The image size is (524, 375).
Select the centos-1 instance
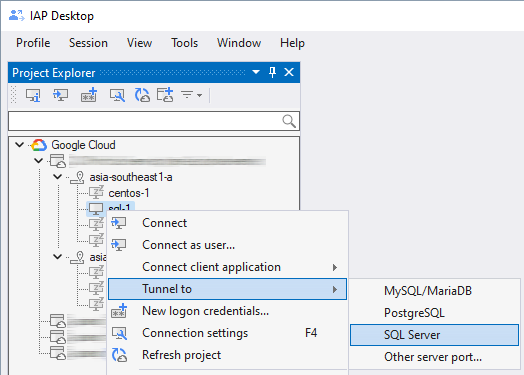[x=129, y=193]
